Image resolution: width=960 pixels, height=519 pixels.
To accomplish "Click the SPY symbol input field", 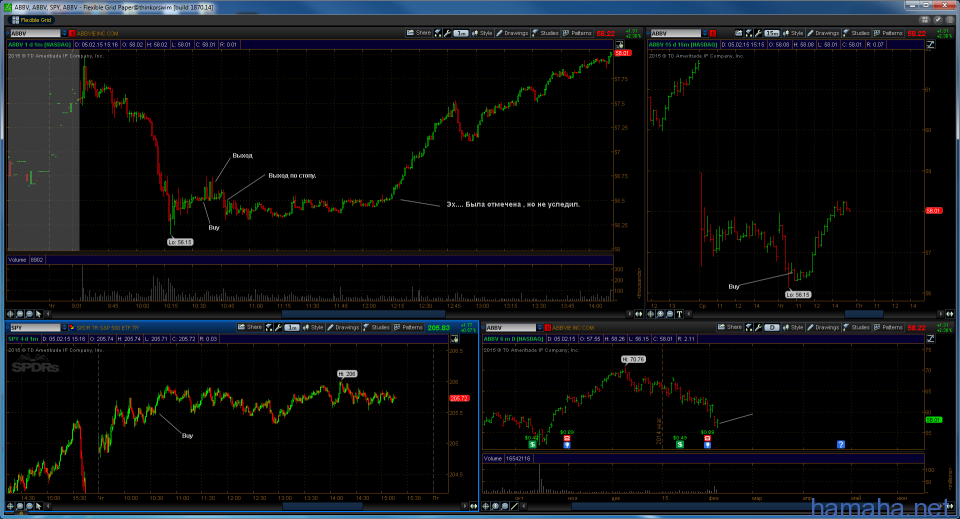I will click(x=35, y=327).
